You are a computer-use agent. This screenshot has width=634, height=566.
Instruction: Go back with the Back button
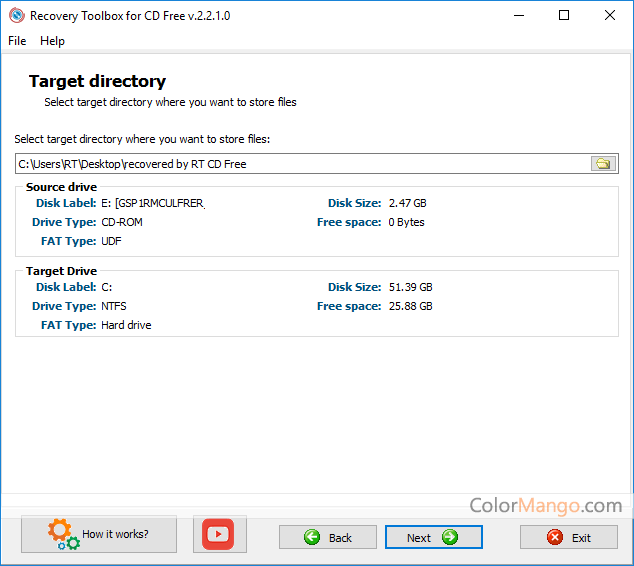[328, 537]
